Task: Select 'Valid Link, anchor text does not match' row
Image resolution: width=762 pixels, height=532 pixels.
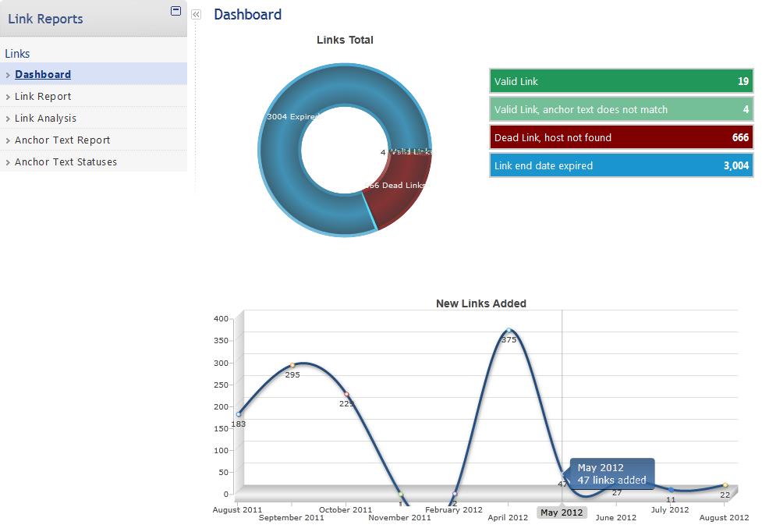Action: [x=621, y=110]
